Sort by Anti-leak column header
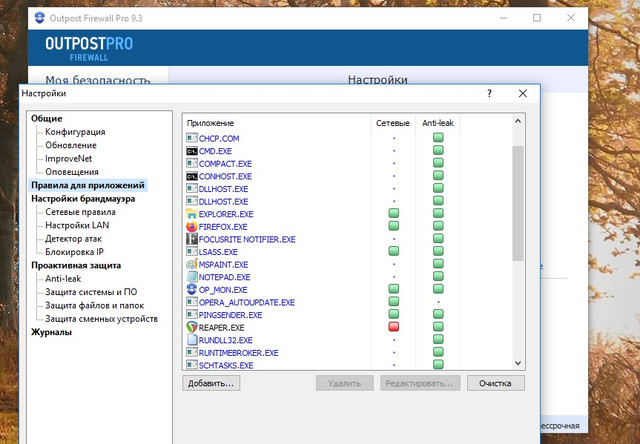 [x=438, y=123]
